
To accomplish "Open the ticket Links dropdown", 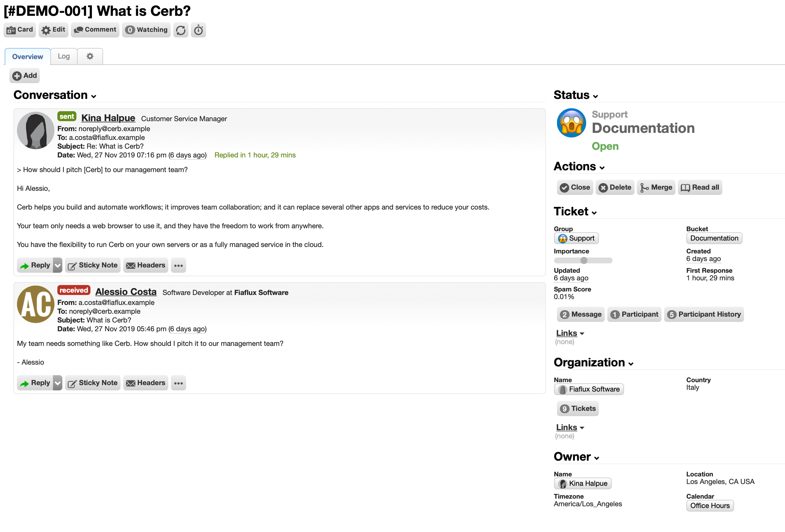I will pyautogui.click(x=570, y=333).
